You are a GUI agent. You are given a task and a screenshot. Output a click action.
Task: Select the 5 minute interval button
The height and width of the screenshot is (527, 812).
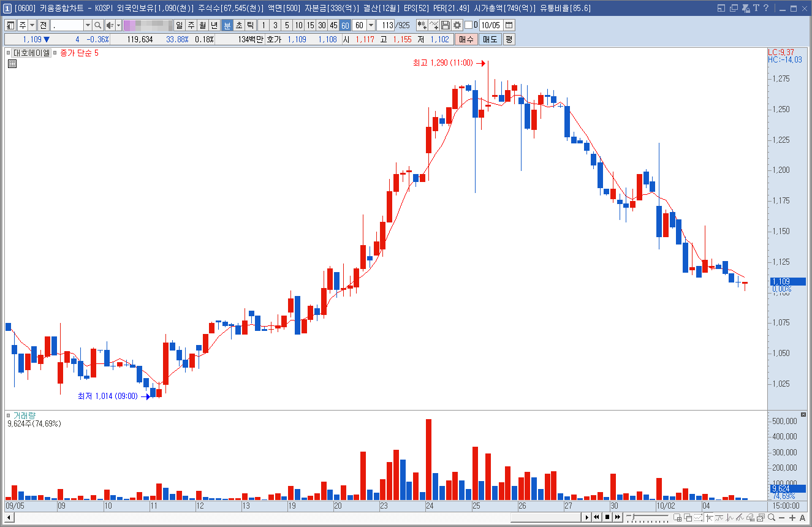pyautogui.click(x=287, y=25)
